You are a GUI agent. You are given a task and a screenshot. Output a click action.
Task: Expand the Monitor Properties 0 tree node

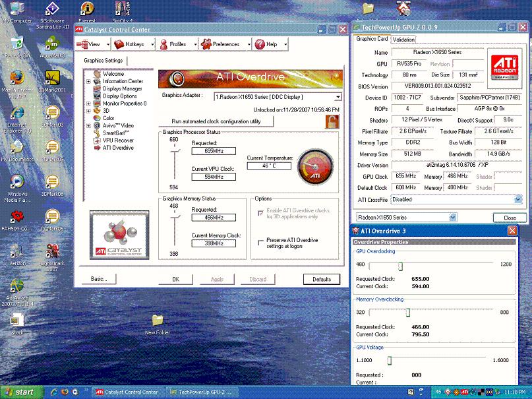pyautogui.click(x=88, y=104)
